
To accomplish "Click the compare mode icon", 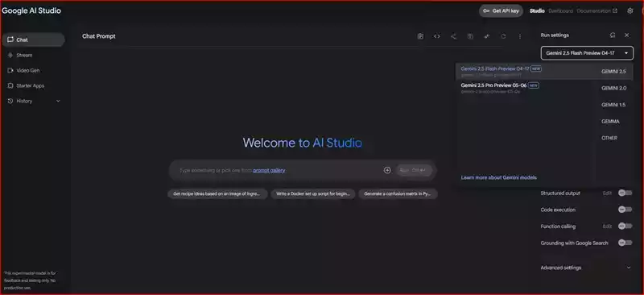I will tap(487, 36).
